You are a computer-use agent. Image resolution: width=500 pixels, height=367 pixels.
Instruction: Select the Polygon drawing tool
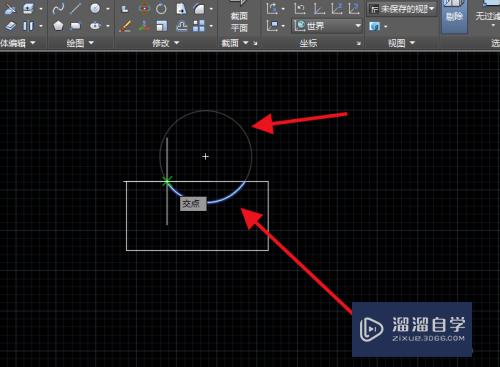coord(58,26)
